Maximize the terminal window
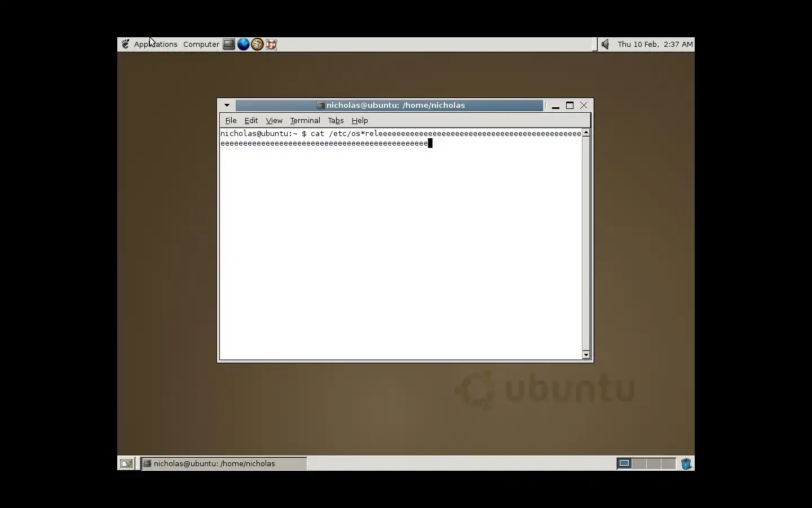Screen dimensions: 812x508 pos(570,106)
